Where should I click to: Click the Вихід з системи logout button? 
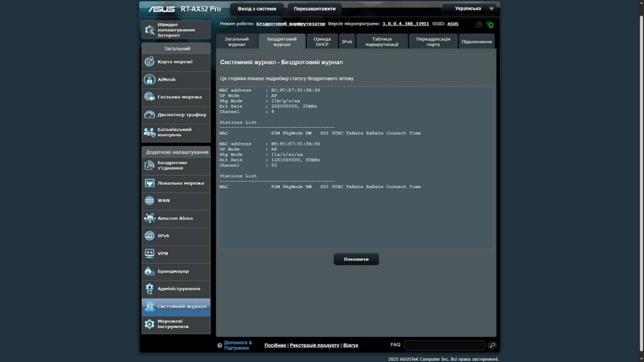click(x=257, y=9)
